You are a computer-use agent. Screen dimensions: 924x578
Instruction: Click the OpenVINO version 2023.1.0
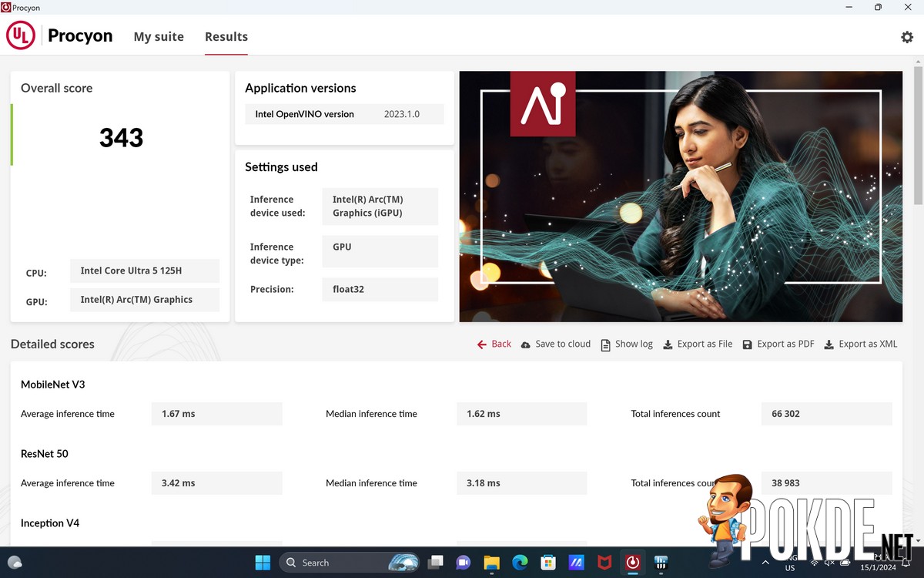(x=402, y=114)
